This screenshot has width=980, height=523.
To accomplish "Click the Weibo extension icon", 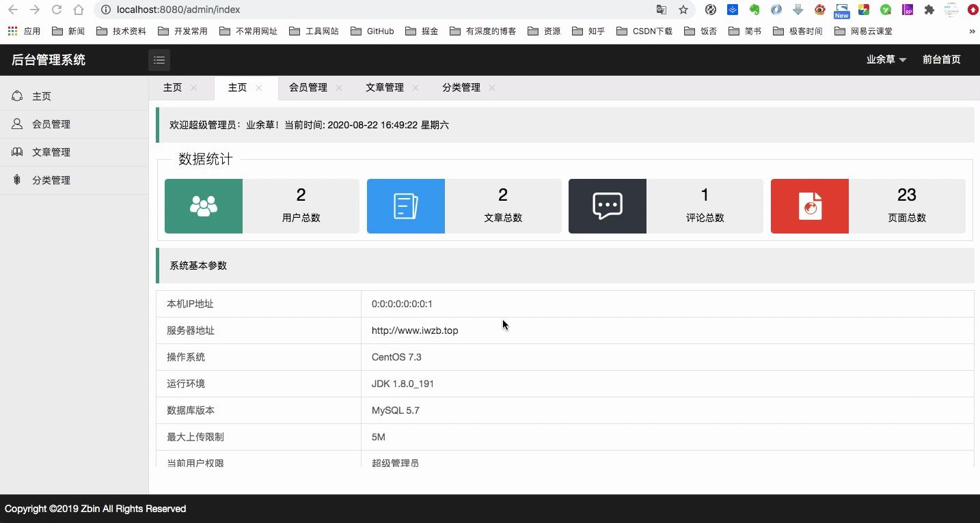I will [x=820, y=10].
